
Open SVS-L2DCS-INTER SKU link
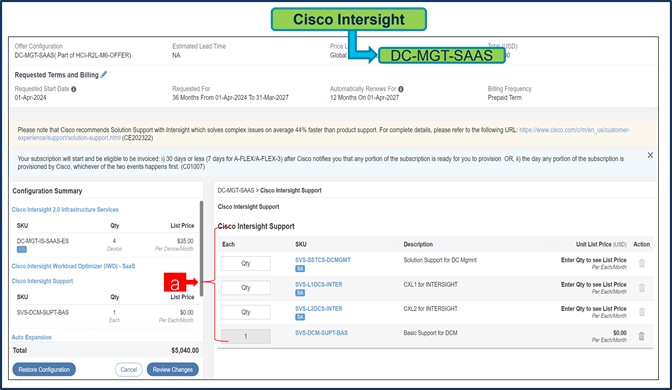[x=318, y=309]
